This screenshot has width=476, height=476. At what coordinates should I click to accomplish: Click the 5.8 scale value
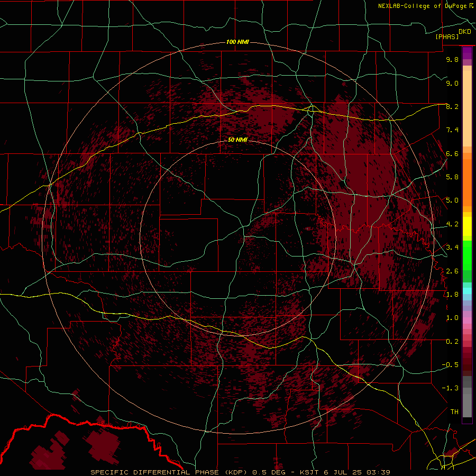(452, 177)
